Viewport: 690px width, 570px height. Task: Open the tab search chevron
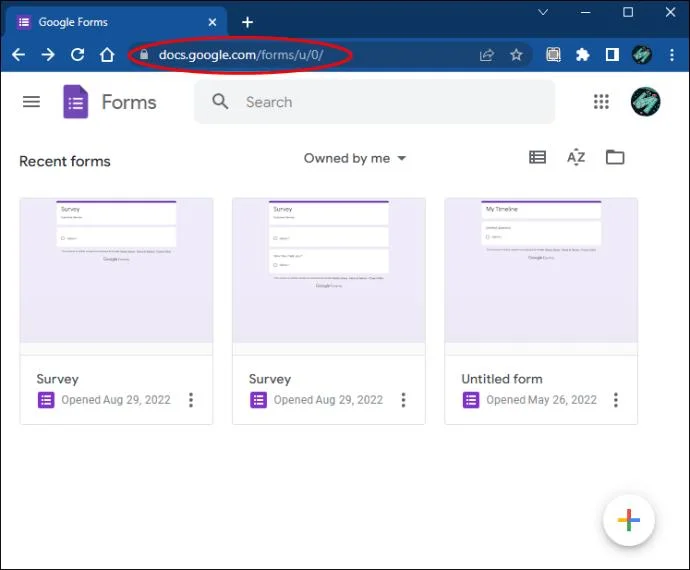point(543,12)
